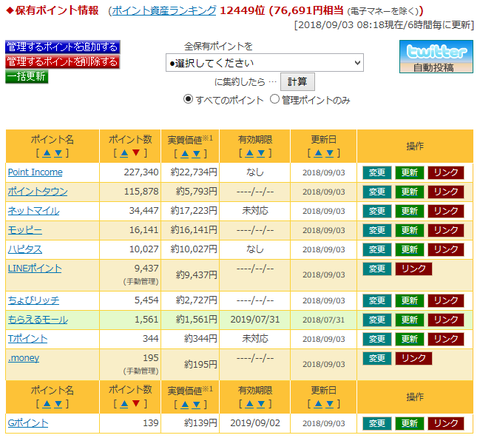Sort expiry date ascending in top header
Screen dimensions: 480x438
point(250,153)
